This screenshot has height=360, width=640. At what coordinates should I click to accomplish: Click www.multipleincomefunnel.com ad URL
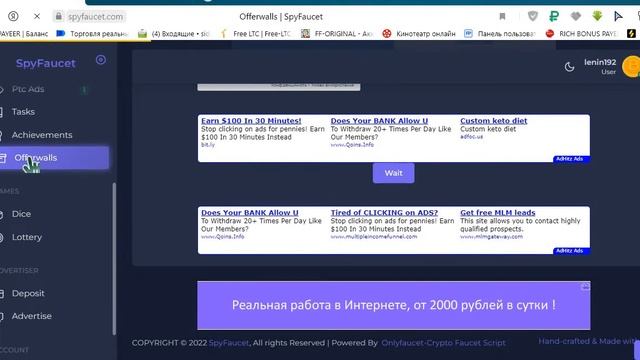point(374,237)
